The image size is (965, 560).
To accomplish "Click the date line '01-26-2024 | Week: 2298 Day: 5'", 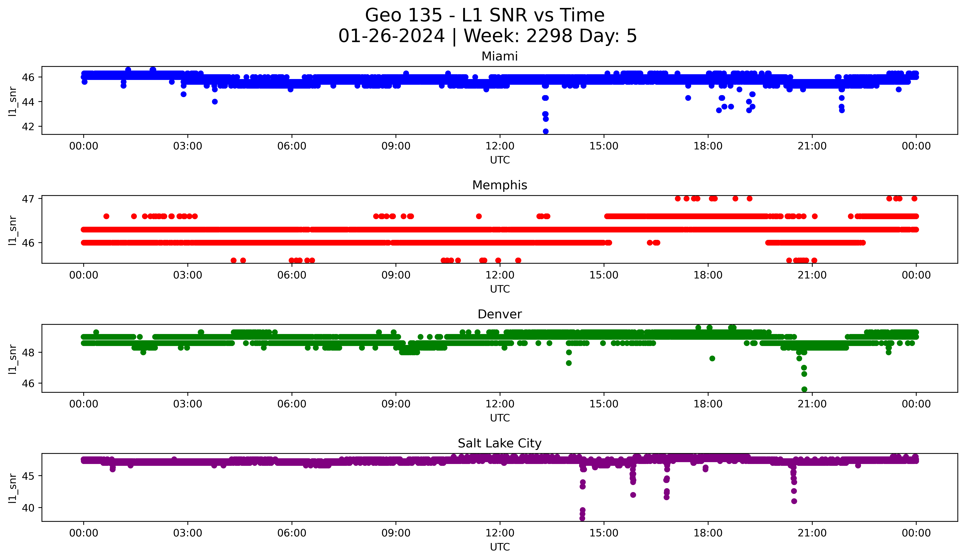I will [x=487, y=36].
